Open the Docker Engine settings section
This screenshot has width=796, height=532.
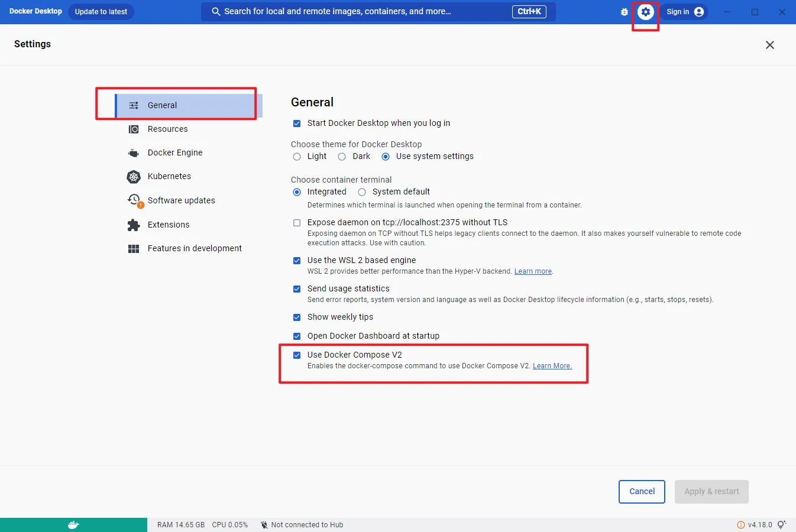189,153
